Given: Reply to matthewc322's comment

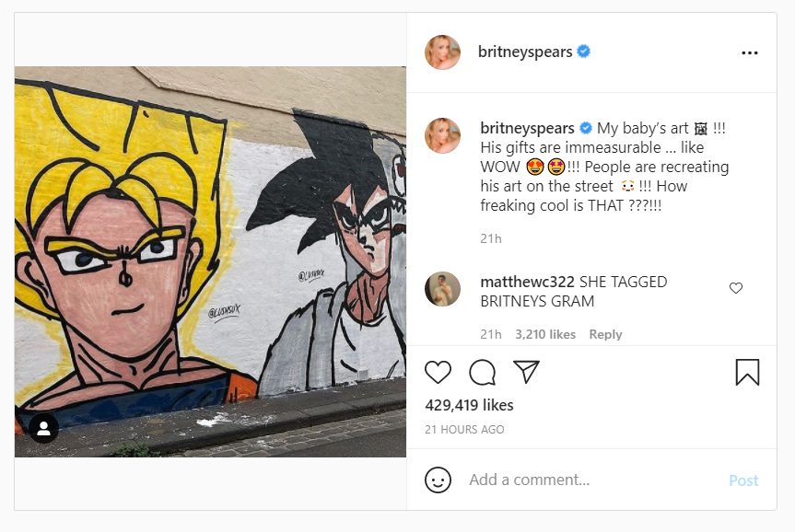Looking at the screenshot, I should tap(605, 334).
